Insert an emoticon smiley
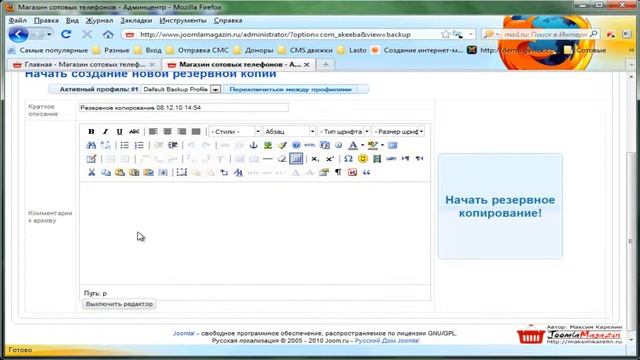The width and height of the screenshot is (640, 360). coord(362,159)
